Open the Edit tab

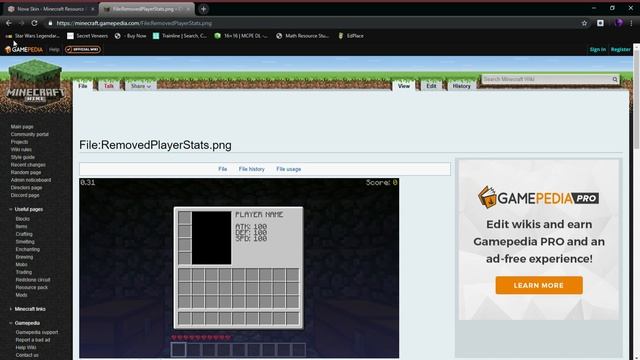(x=431, y=86)
